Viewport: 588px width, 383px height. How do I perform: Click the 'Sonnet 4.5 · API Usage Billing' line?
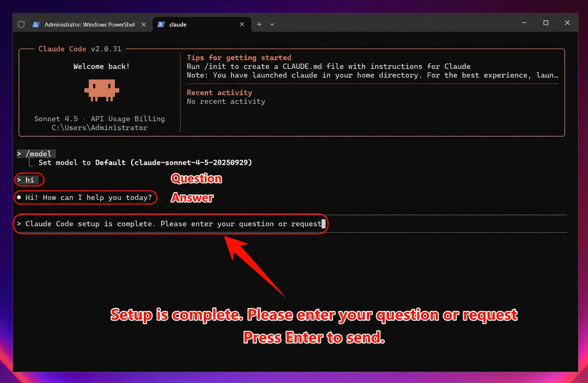click(99, 119)
